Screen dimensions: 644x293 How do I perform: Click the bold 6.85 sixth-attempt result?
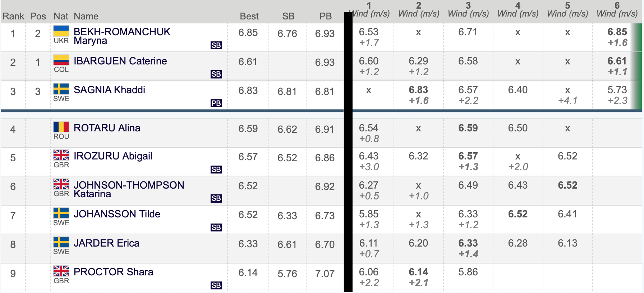(x=617, y=32)
